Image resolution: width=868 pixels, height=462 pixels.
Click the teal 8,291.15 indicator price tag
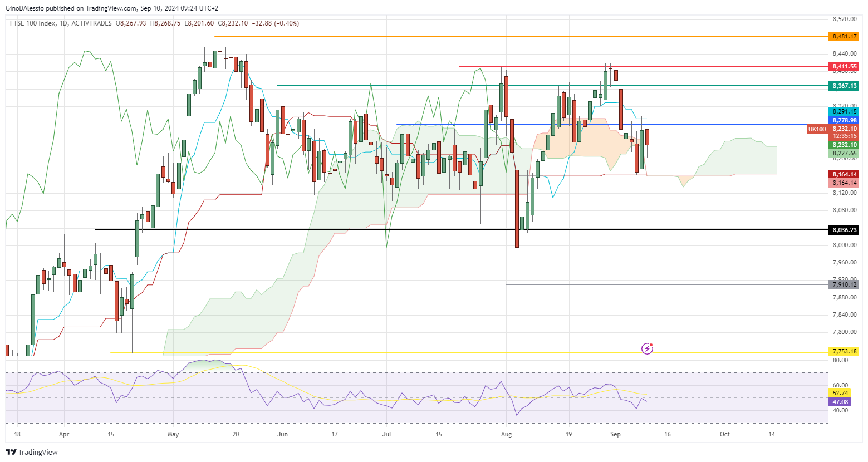click(844, 111)
